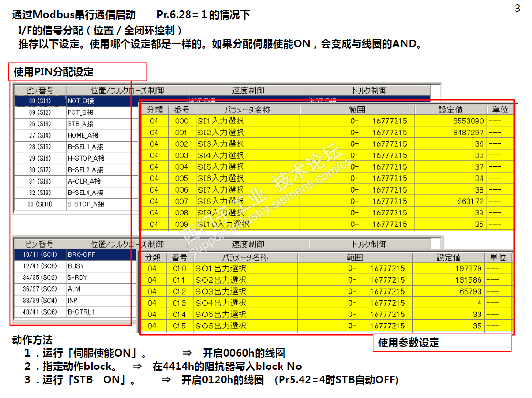Select output pin 34/35 (SO2)

[x=40, y=278]
